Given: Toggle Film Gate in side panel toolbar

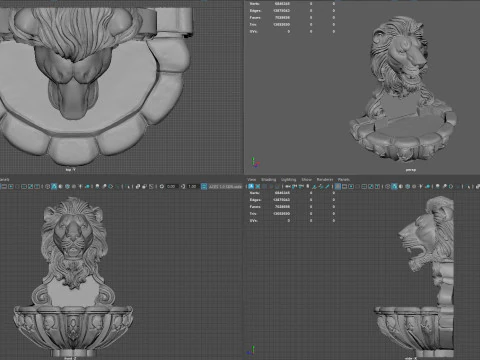Looking at the screenshot, I should 344,186.
